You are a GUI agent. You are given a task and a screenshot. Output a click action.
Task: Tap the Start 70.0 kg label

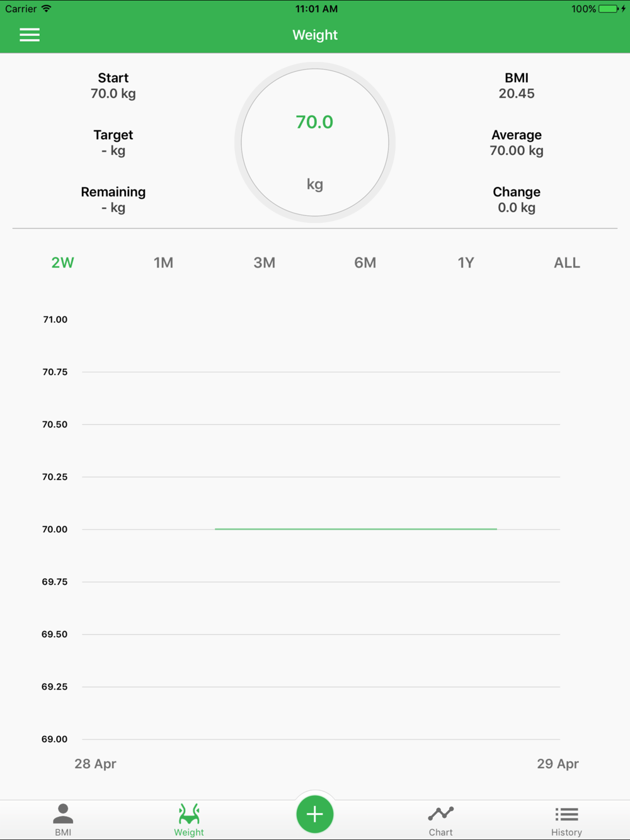coord(113,86)
